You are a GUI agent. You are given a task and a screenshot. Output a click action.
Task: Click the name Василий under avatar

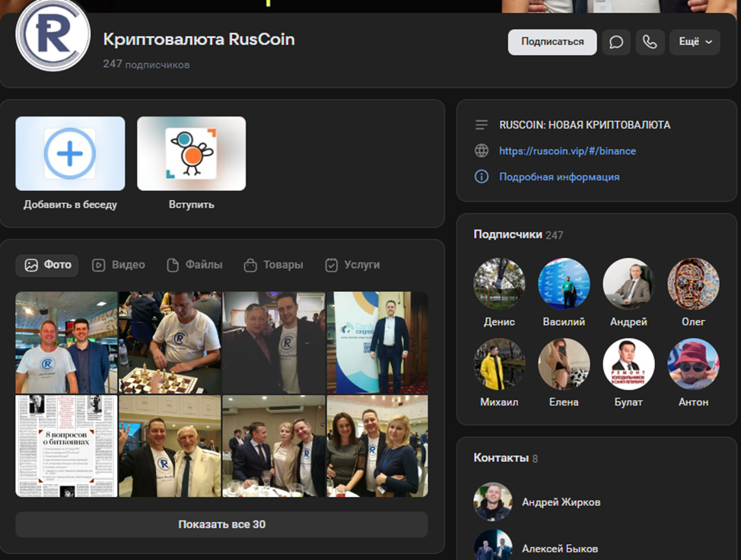564,322
